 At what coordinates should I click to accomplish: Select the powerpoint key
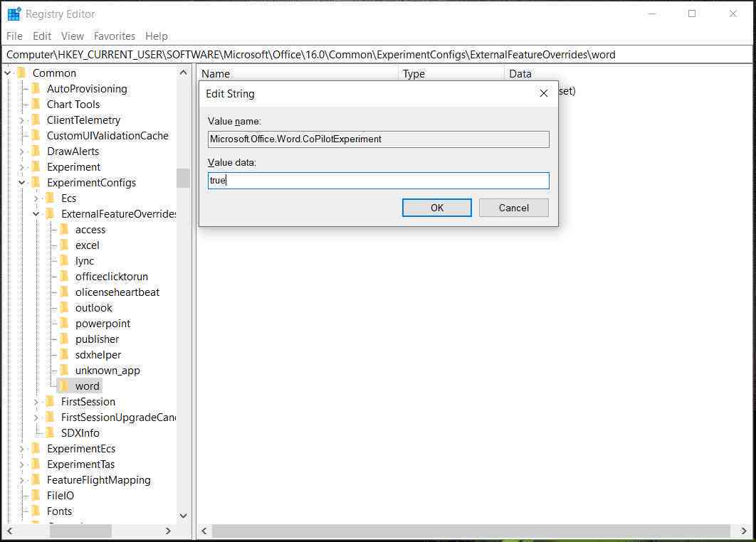tap(103, 324)
